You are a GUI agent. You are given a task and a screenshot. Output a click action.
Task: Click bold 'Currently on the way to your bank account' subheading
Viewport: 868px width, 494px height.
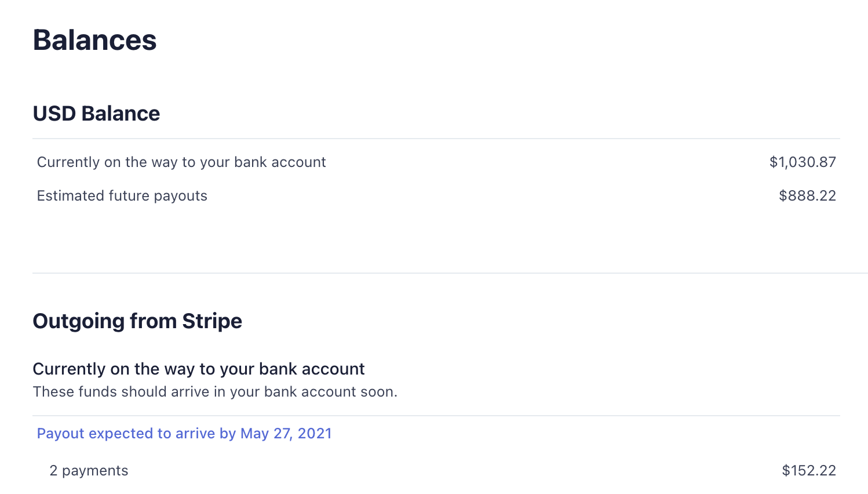coord(199,369)
